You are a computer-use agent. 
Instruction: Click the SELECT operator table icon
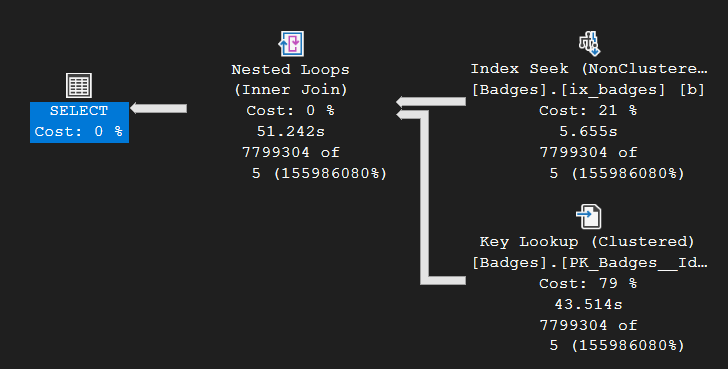coord(78,85)
